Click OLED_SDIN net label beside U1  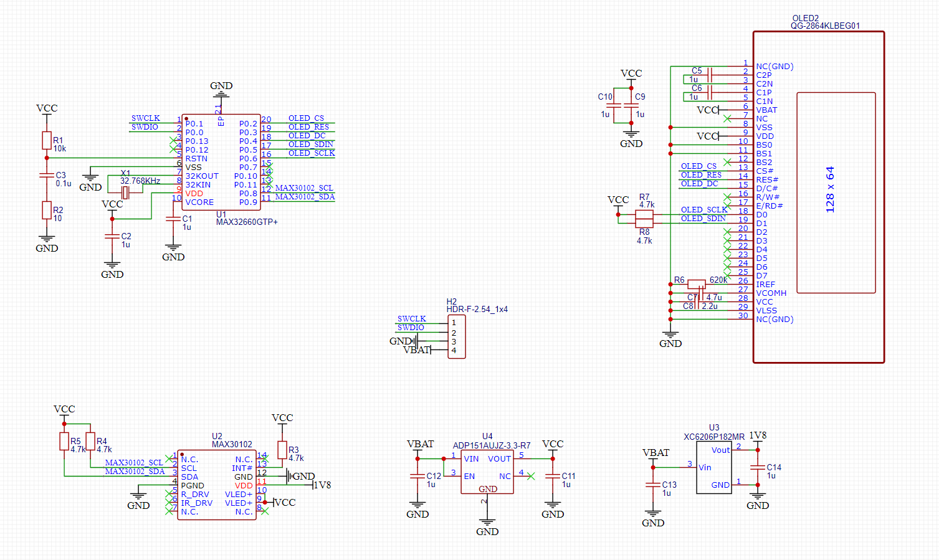point(310,145)
